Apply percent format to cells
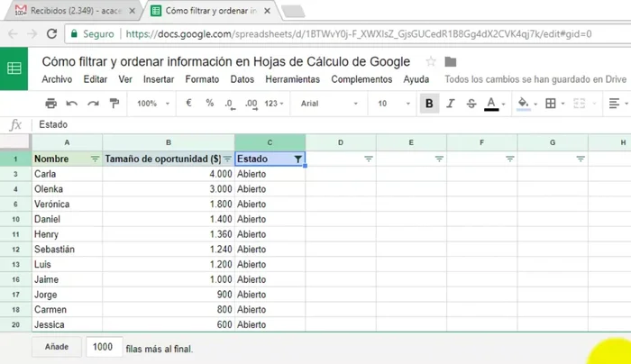 (x=209, y=104)
